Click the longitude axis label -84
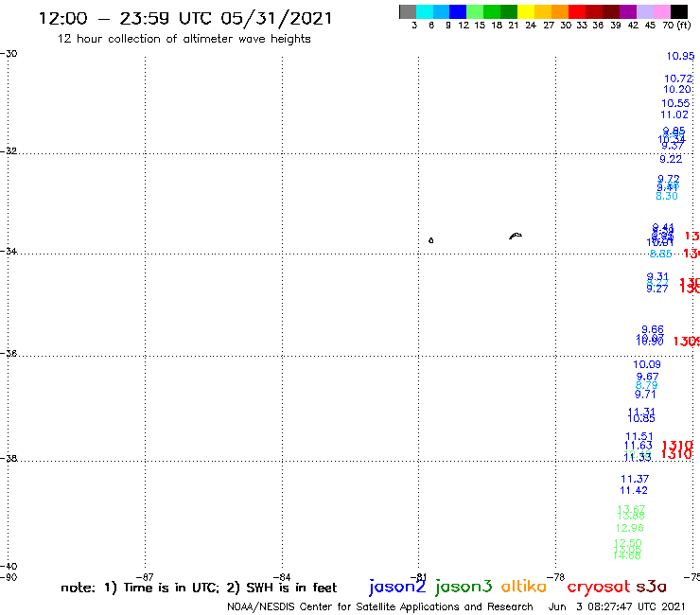 pos(282,577)
